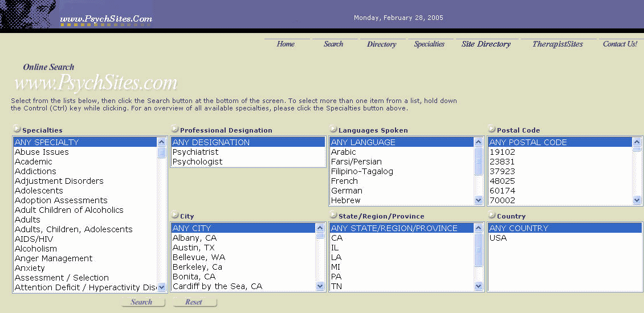This screenshot has width=644, height=313.
Task: Select AIDS/HIV specialty
Action: tap(85, 239)
